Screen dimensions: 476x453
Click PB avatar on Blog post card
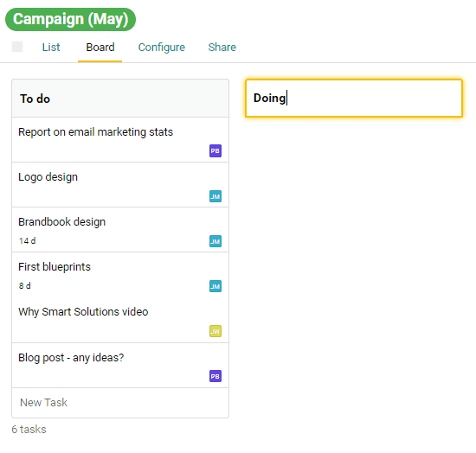215,376
